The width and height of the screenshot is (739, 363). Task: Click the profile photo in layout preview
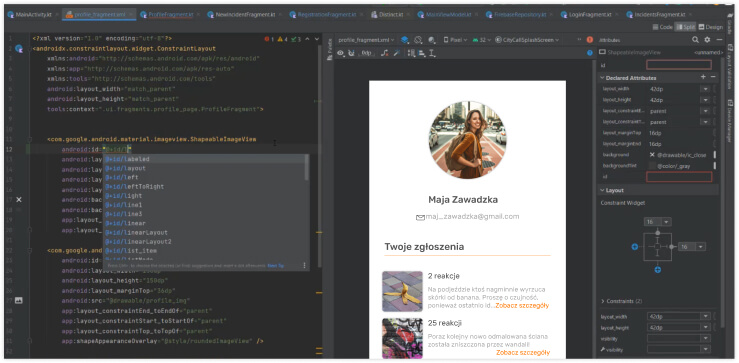click(468, 140)
